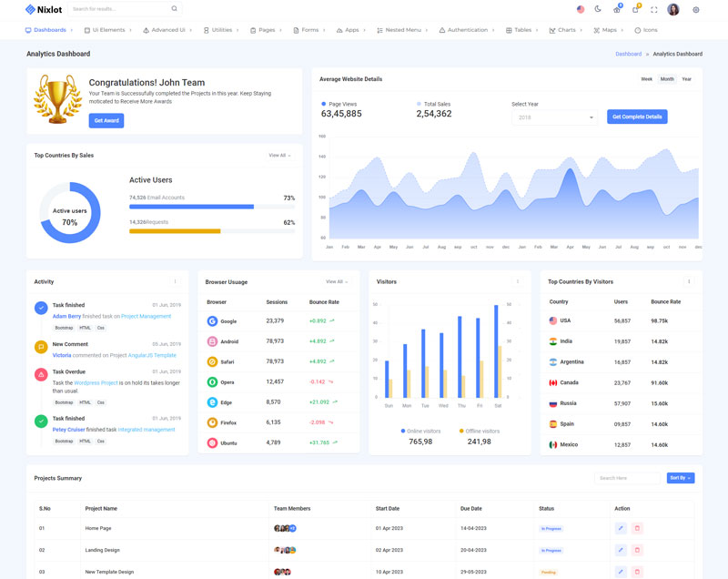This screenshot has height=579, width=728.
Task: Open the Authentication menu
Action: point(467,30)
